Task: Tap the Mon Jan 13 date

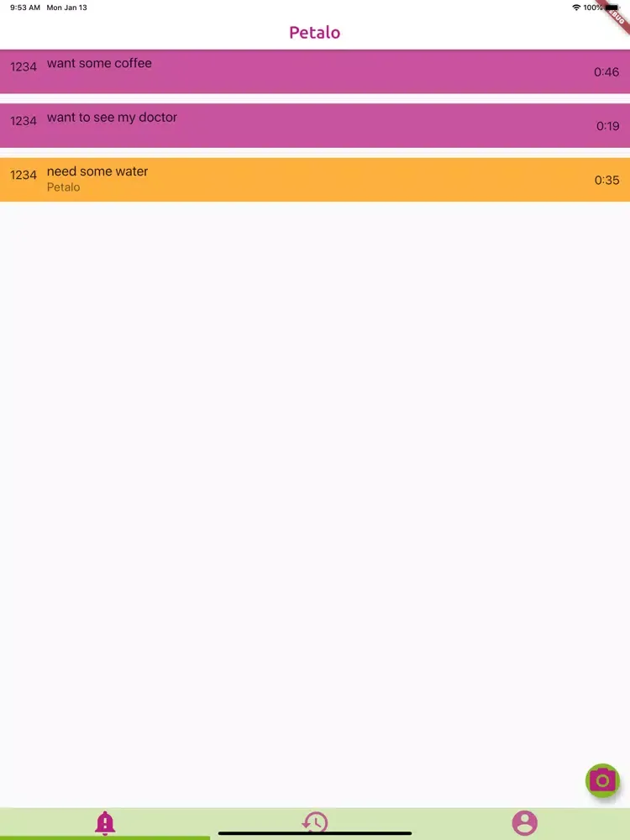Action: pyautogui.click(x=67, y=8)
